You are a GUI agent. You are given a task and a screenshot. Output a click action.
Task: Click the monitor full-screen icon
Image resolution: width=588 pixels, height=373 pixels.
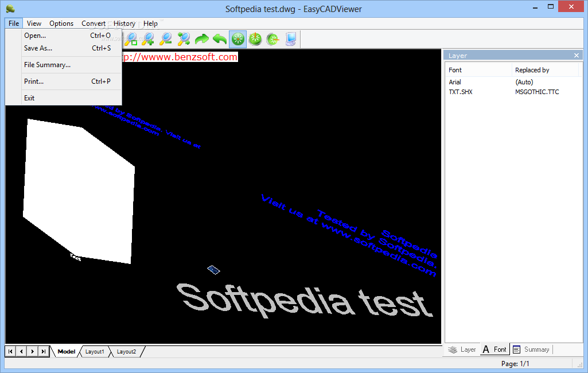(x=291, y=39)
